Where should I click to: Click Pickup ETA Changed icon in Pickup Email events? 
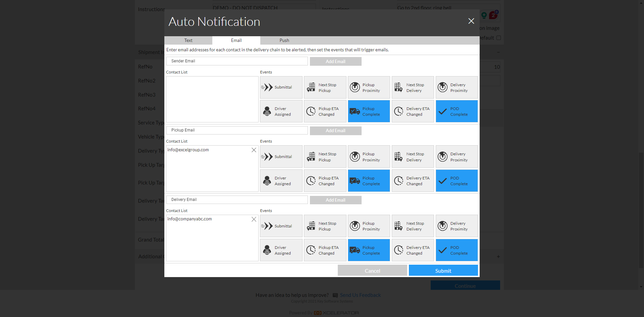coord(311,180)
